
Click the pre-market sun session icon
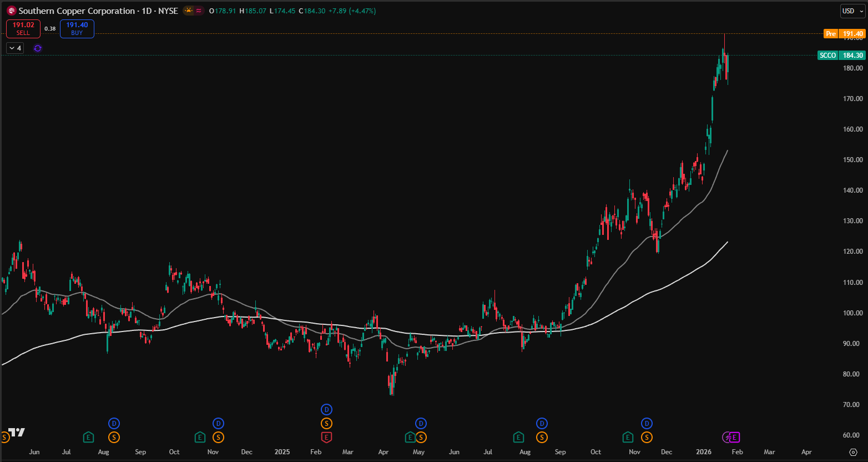pos(189,11)
